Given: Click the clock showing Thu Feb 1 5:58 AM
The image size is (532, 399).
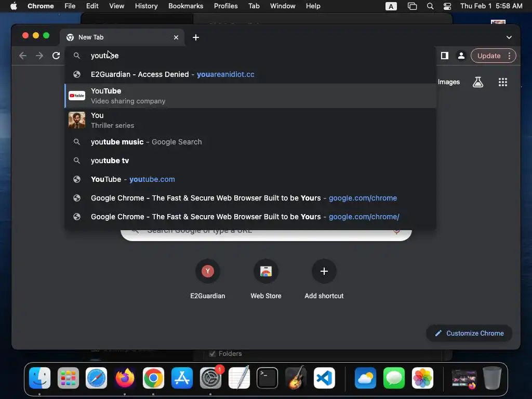Looking at the screenshot, I should pyautogui.click(x=491, y=6).
